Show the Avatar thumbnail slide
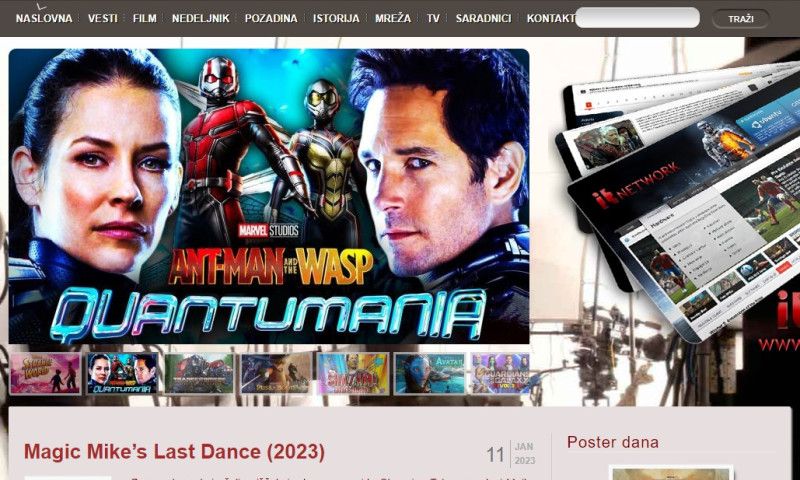This screenshot has width=800, height=480. coord(429,373)
